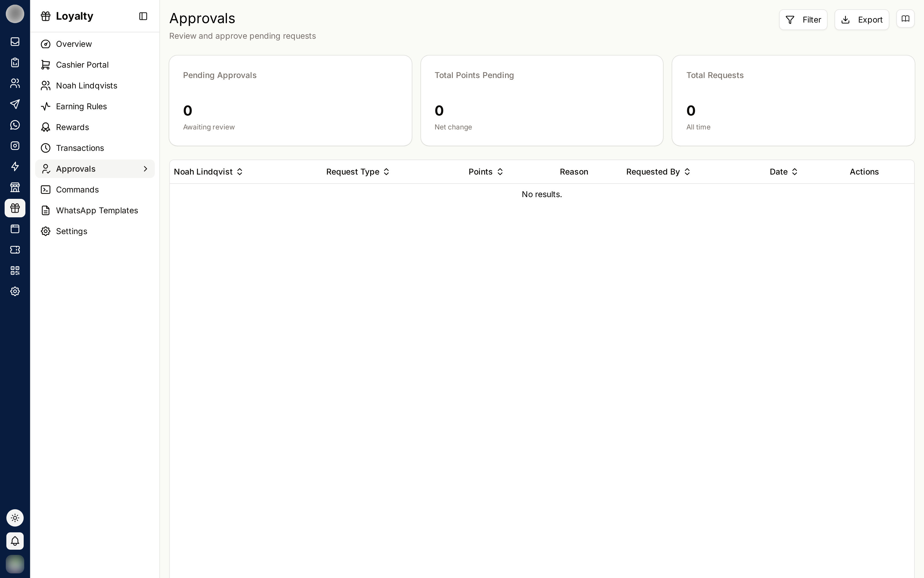Open Commands menu item

95,190
